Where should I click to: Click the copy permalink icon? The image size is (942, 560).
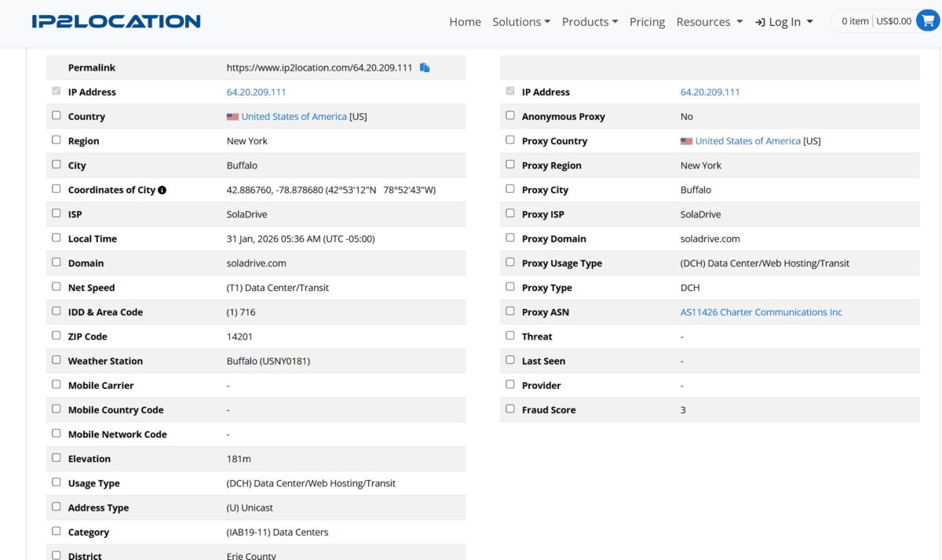pos(425,67)
